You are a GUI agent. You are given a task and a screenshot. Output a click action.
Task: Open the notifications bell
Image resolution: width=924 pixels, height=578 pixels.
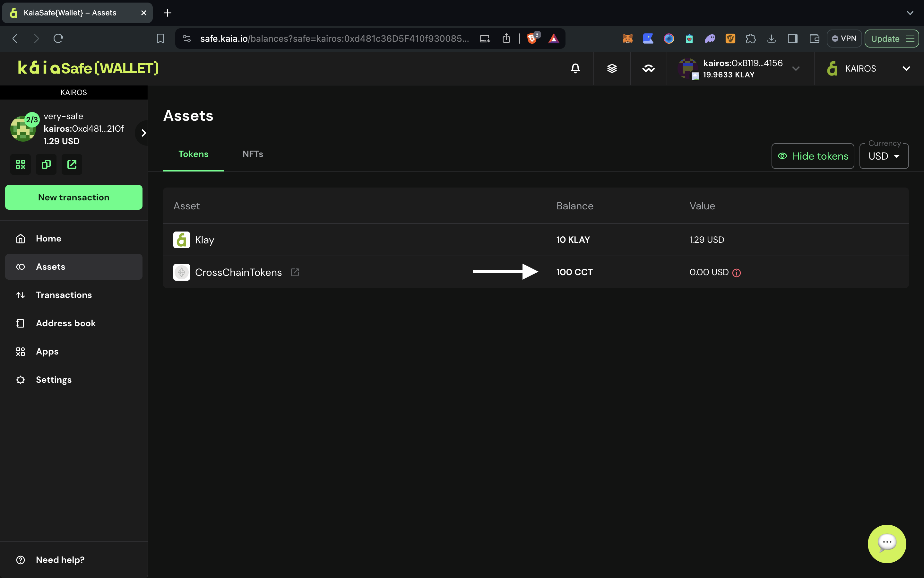coord(575,68)
